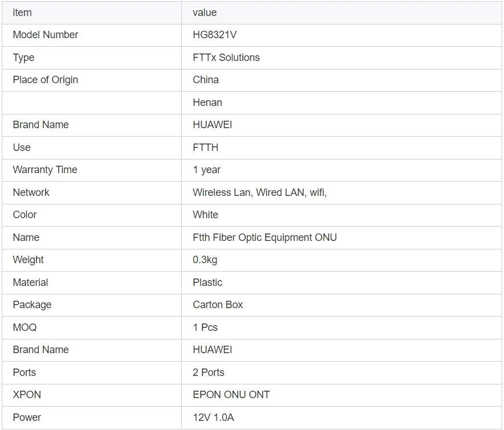Click the '1 Pcs' MOQ value
Image resolution: width=504 pixels, height=430 pixels.
point(205,327)
